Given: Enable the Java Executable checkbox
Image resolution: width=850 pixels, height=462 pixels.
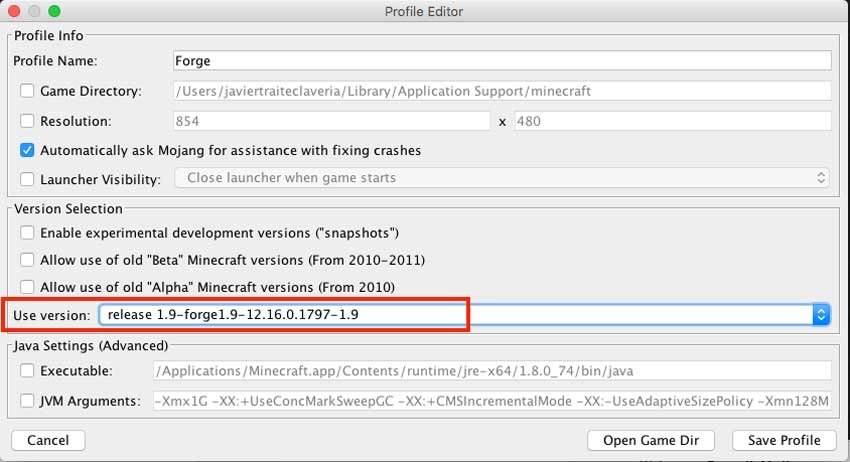Looking at the screenshot, I should coord(27,371).
